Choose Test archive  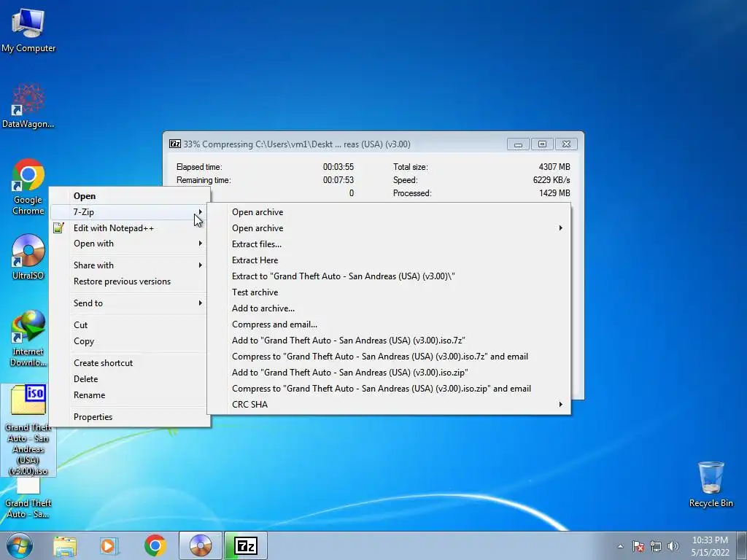389,292
